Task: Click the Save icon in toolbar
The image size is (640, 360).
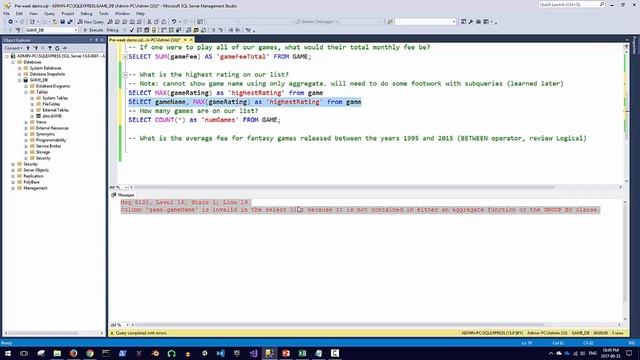Action: tap(62, 22)
